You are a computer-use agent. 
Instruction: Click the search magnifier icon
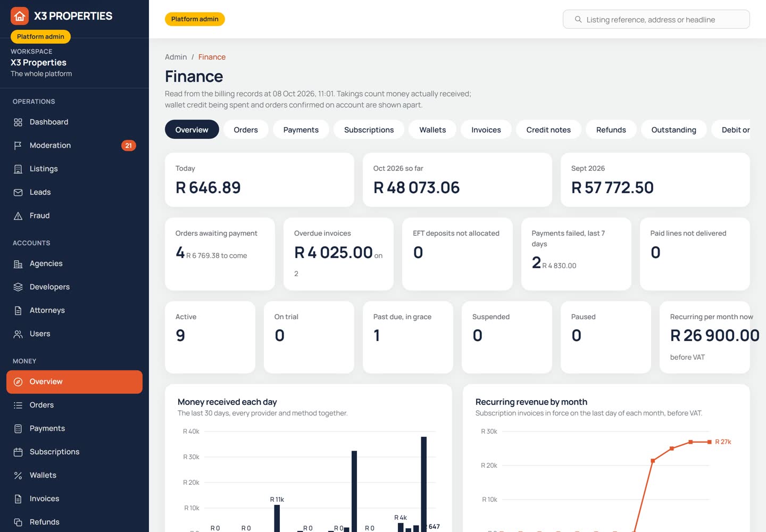(578, 20)
